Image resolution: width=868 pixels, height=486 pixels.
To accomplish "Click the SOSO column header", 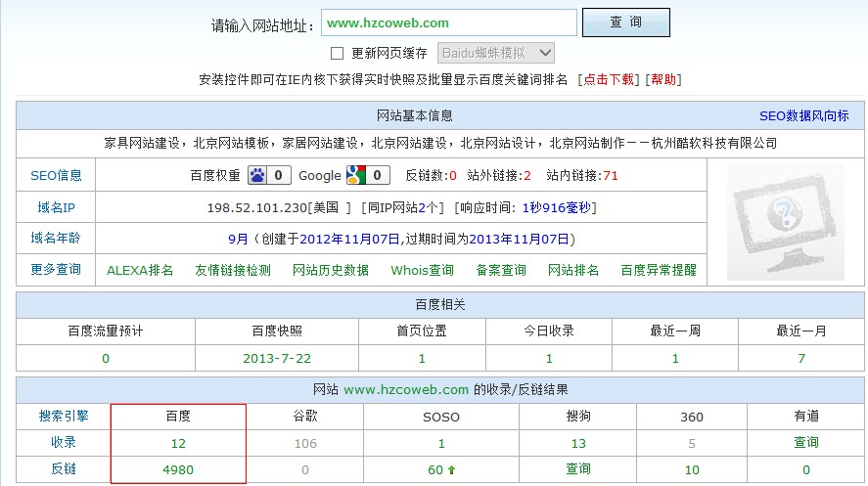I will point(441,417).
